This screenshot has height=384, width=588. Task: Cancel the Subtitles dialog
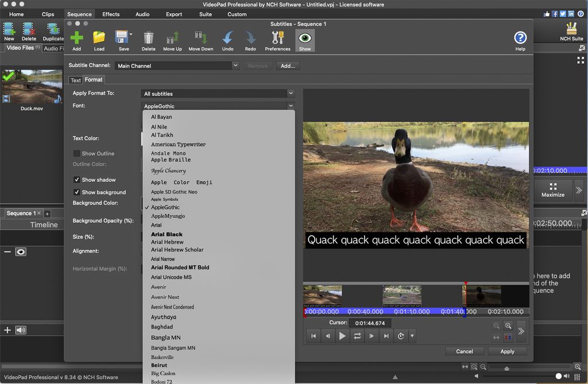(464, 351)
